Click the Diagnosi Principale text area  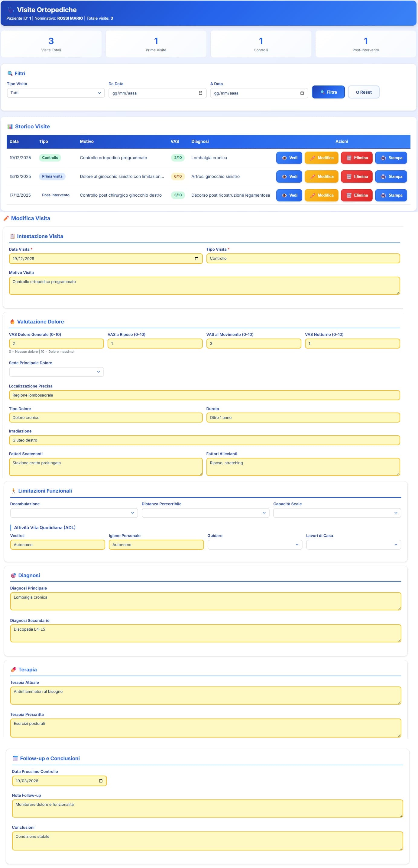[x=205, y=601]
